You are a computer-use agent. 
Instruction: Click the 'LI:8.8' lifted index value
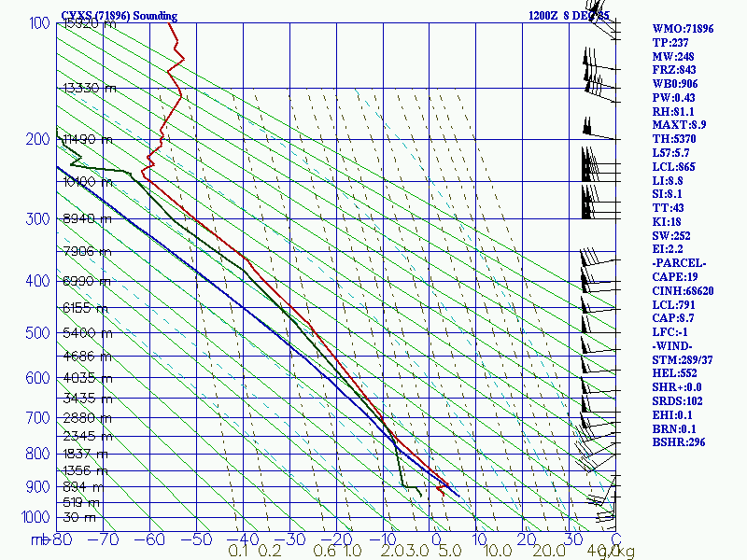[668, 180]
